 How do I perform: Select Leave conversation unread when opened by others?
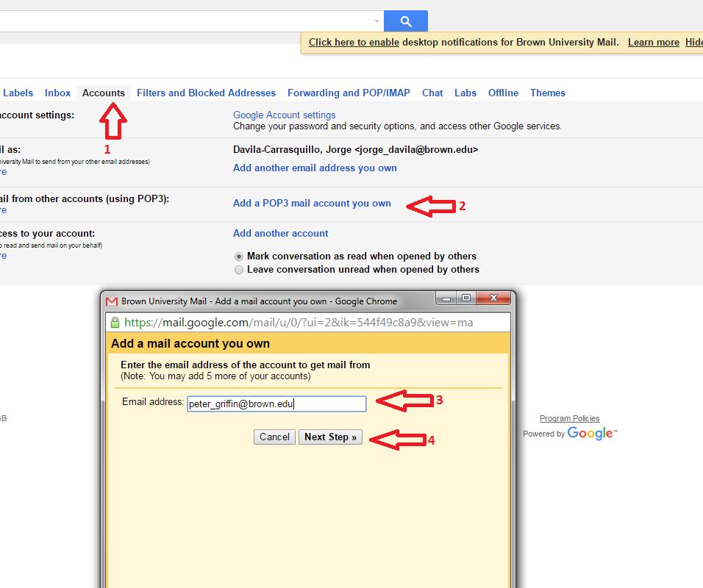coord(238,270)
